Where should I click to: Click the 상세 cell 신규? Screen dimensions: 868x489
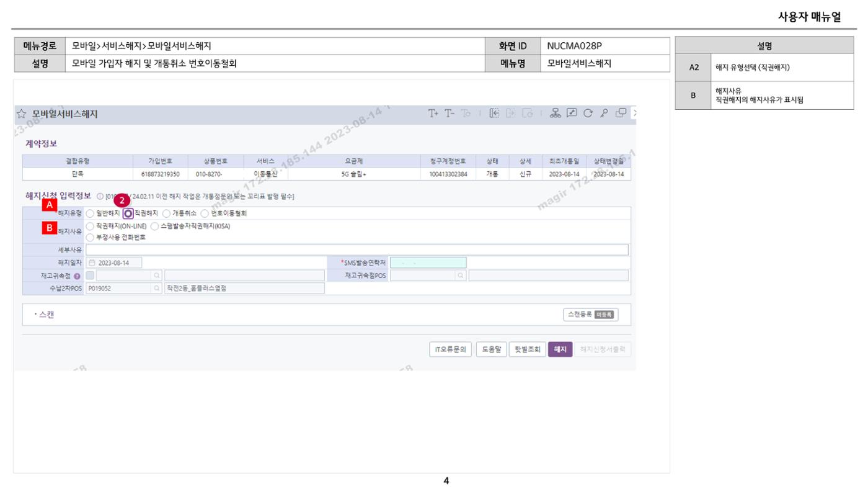pos(525,174)
